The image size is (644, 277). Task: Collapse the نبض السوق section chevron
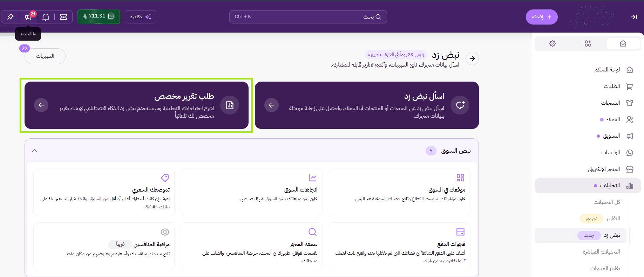pyautogui.click(x=34, y=151)
